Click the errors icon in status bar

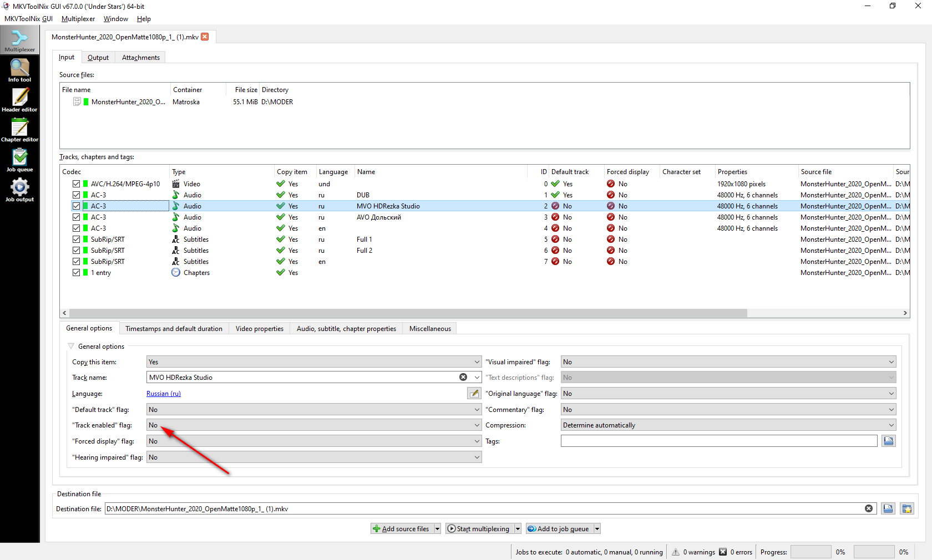pyautogui.click(x=723, y=552)
